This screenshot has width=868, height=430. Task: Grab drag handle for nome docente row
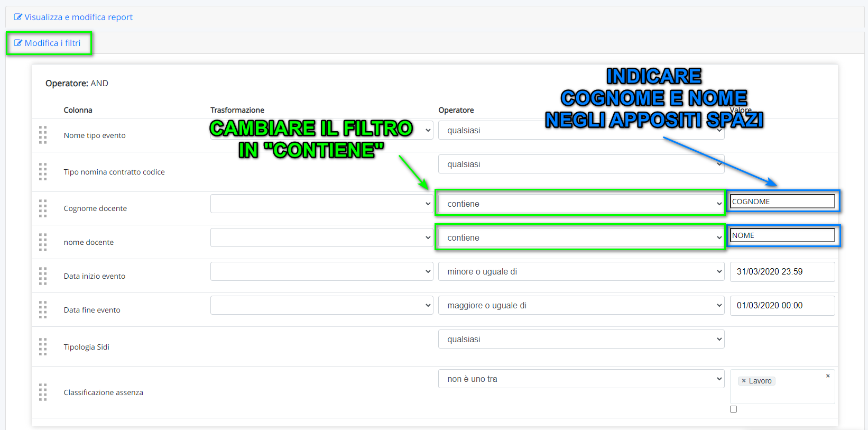43,242
